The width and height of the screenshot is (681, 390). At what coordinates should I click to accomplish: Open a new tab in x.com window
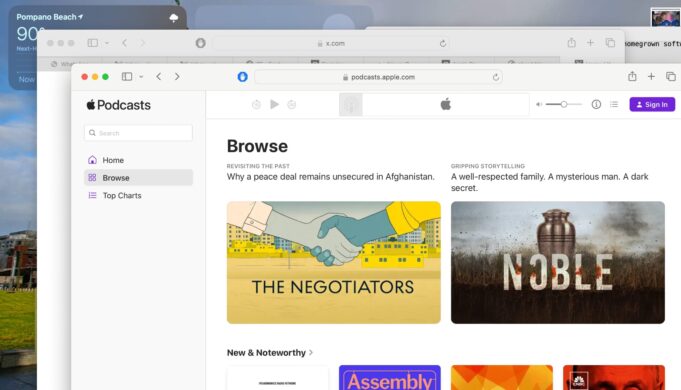point(590,43)
